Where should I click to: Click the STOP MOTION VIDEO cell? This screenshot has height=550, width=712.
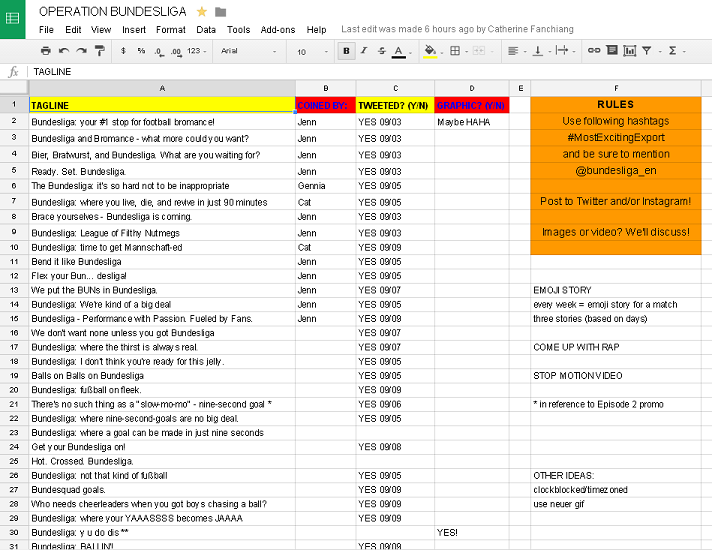tap(616, 376)
